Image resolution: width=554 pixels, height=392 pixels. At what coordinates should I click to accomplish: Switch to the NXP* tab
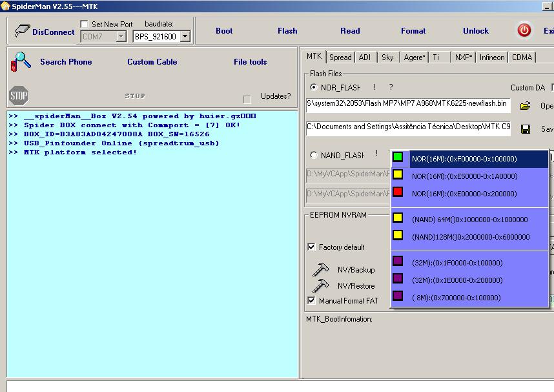[x=464, y=57]
